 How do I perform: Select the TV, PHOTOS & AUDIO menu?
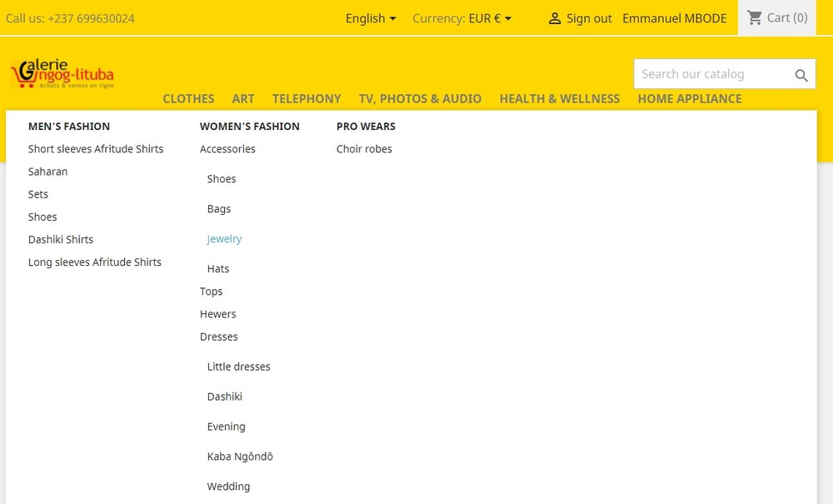click(420, 98)
